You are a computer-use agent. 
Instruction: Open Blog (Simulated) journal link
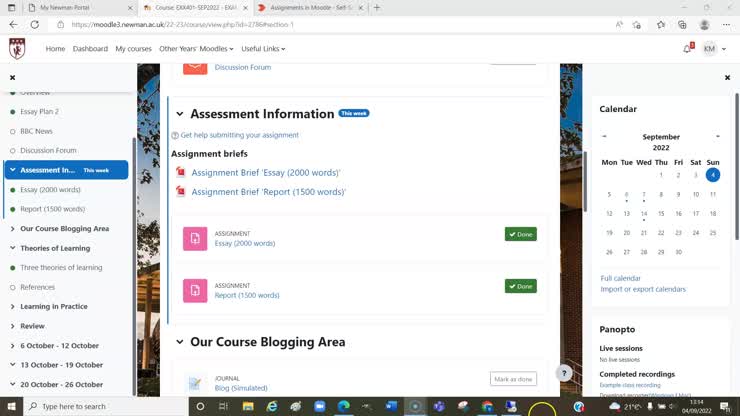(x=241, y=388)
